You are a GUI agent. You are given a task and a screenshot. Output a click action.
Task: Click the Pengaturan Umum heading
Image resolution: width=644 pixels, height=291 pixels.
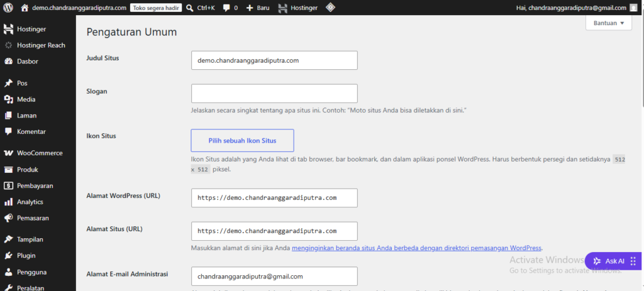click(x=132, y=32)
